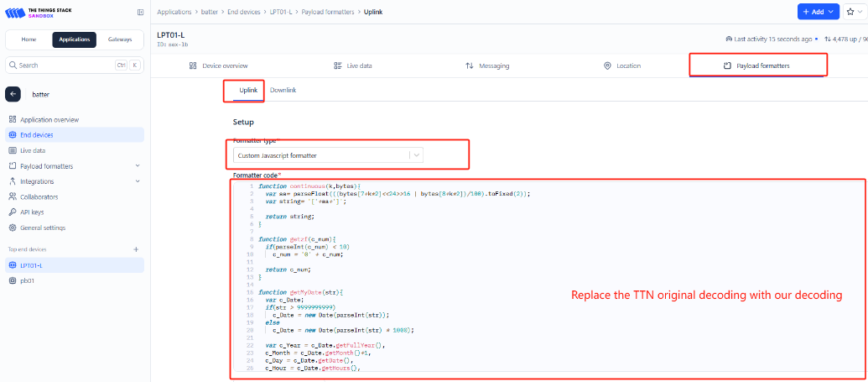Select pb01 in top end devices
868x382 pixels.
[75, 280]
